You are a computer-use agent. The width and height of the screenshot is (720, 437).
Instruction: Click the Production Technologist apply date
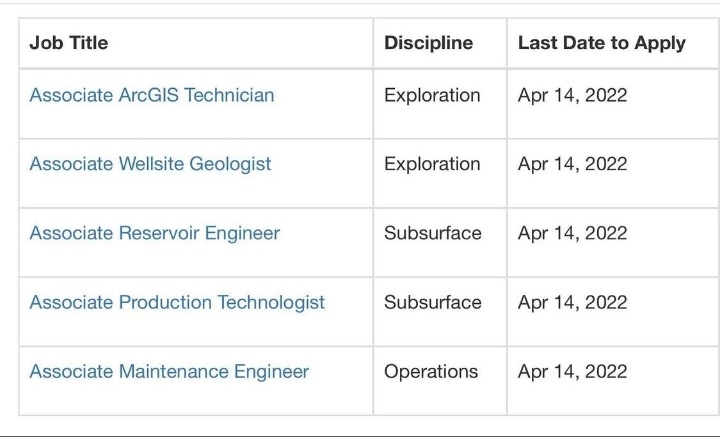(x=573, y=302)
